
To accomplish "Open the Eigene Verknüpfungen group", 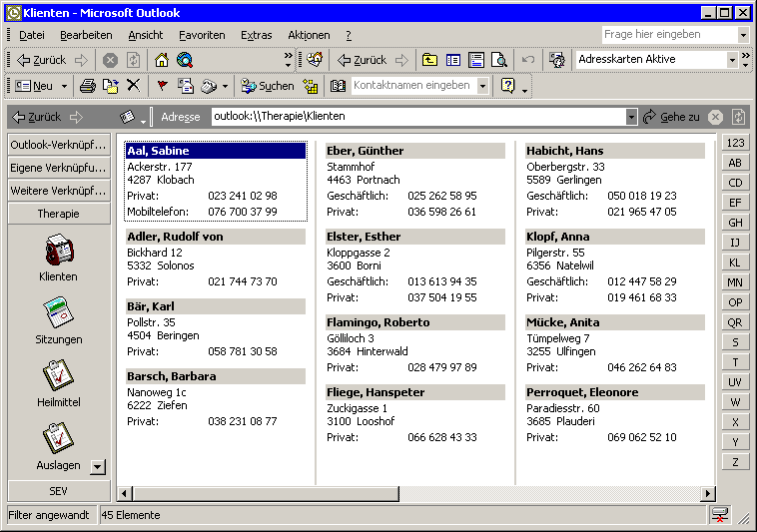I will tap(58, 168).
